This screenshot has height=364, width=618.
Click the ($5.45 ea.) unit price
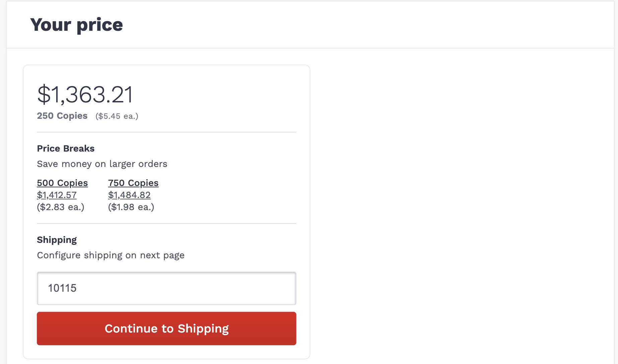click(117, 116)
